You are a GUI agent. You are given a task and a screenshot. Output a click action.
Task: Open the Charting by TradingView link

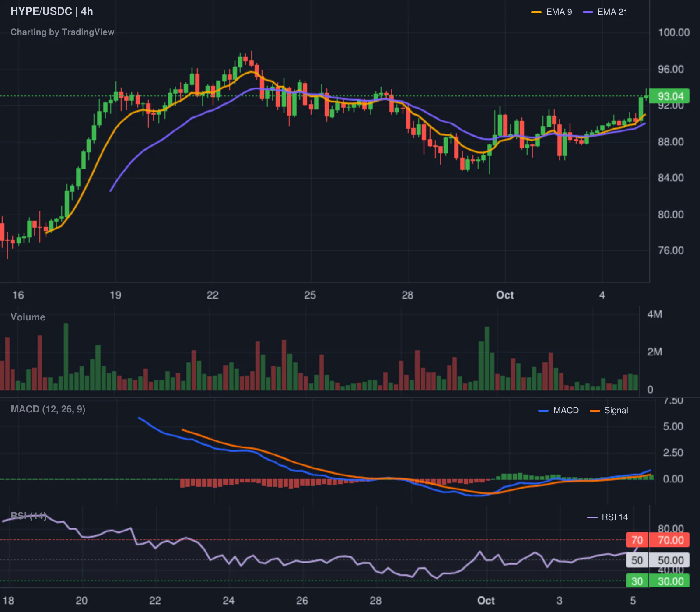[62, 32]
